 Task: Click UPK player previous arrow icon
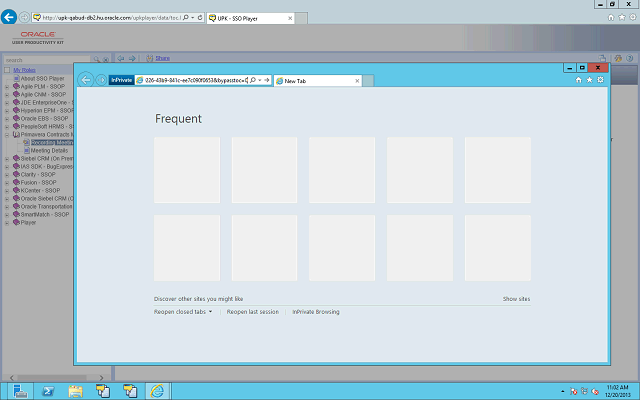[x=121, y=58]
